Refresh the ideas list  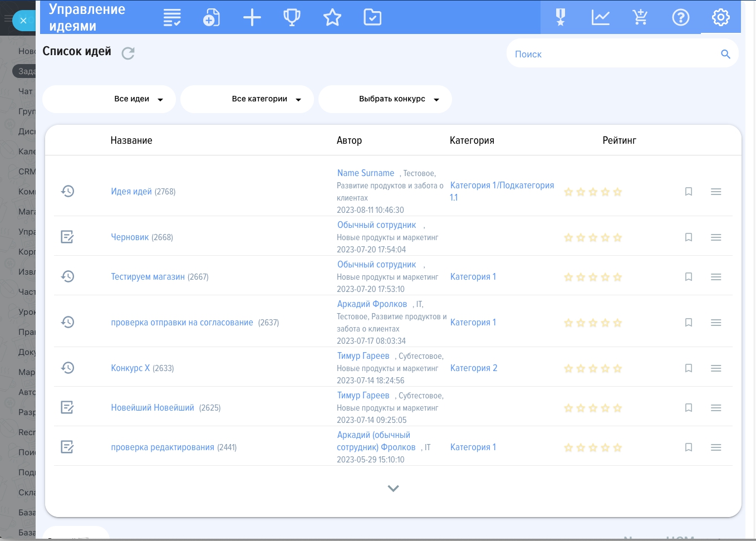(x=128, y=53)
